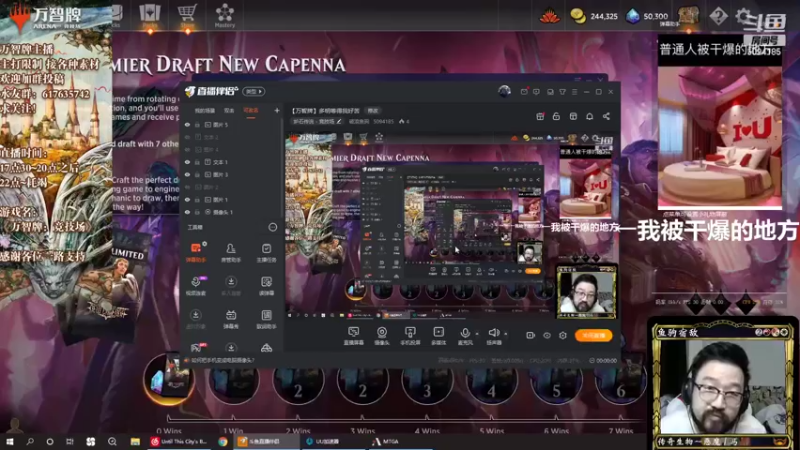
Task: Show the hidden 图片 2 source
Action: tap(187, 187)
